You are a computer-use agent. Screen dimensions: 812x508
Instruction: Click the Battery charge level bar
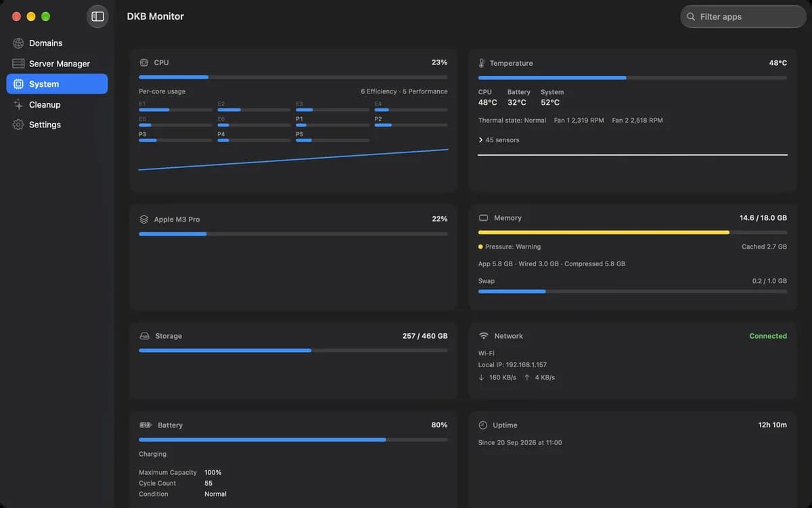tap(293, 440)
